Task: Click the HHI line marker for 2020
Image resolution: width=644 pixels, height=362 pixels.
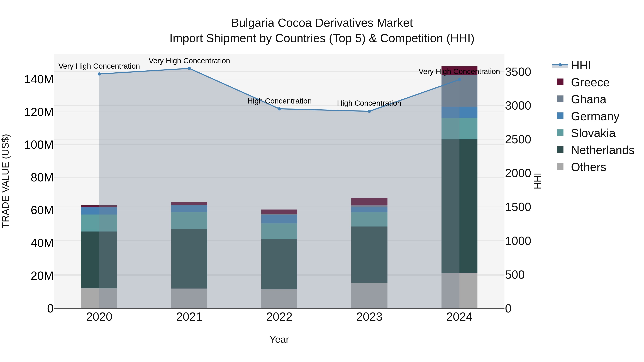Action: [99, 74]
